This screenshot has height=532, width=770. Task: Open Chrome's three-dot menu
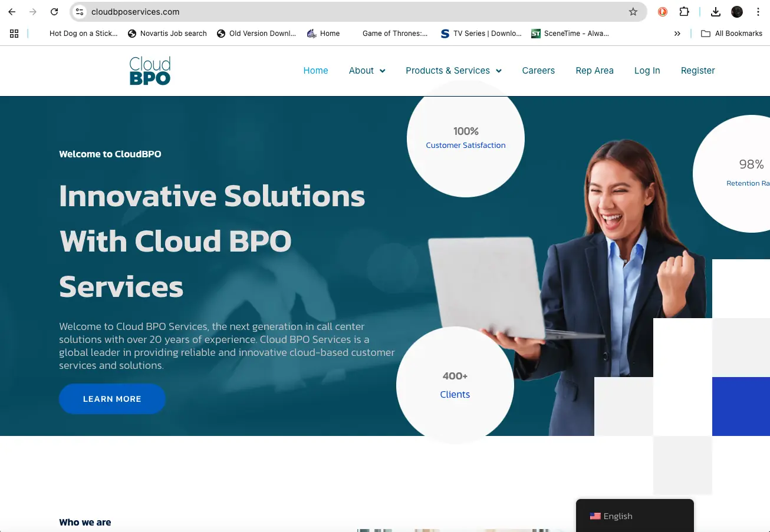pos(758,12)
